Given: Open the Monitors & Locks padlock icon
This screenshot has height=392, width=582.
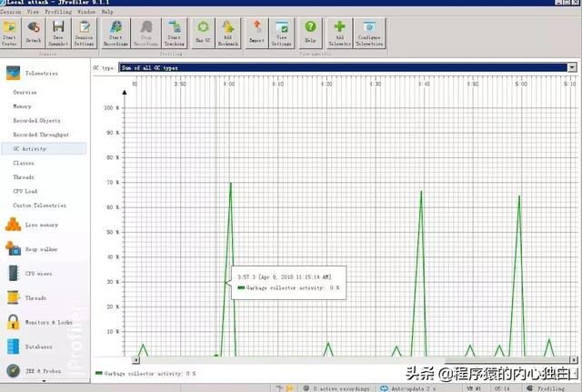Looking at the screenshot, I should [x=13, y=322].
